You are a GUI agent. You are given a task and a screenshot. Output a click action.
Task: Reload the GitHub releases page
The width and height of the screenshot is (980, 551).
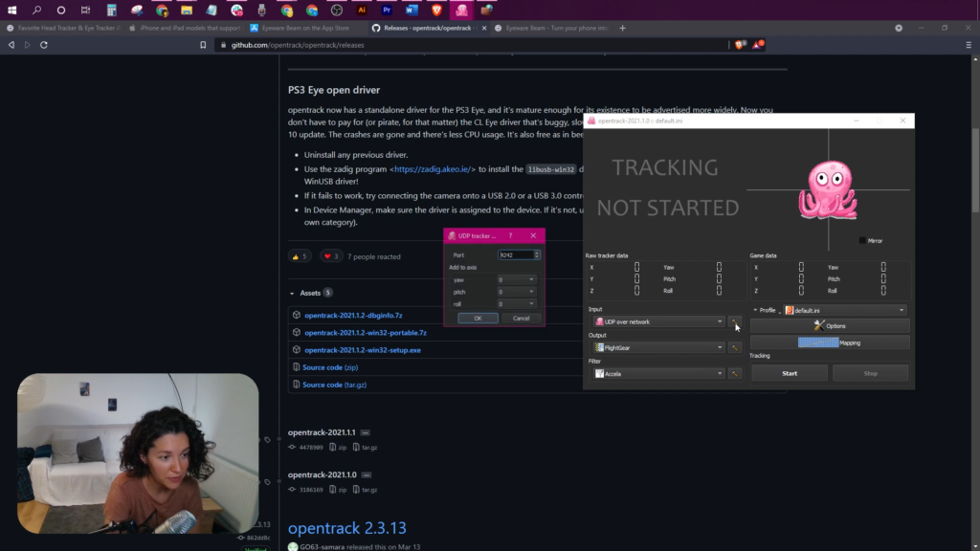click(x=44, y=45)
